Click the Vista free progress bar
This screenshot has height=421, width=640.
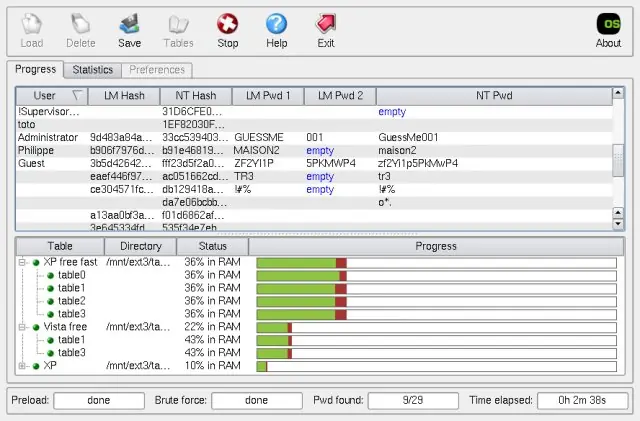(436, 327)
